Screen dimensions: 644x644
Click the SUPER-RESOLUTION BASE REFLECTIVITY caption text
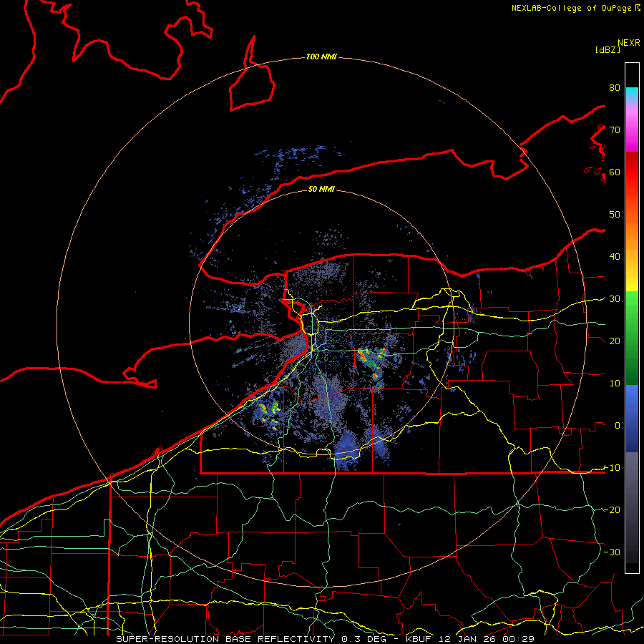(225, 639)
